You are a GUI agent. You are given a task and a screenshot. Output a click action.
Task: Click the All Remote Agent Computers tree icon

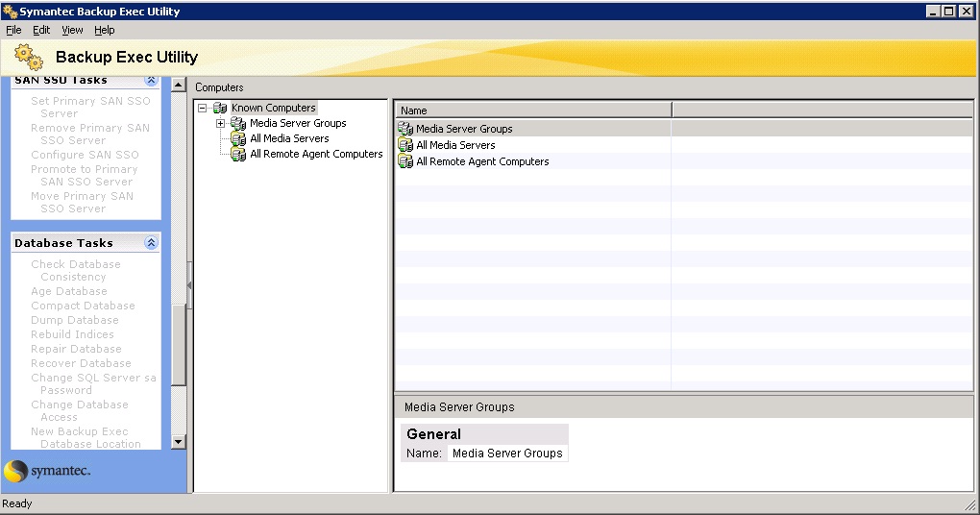pos(238,155)
